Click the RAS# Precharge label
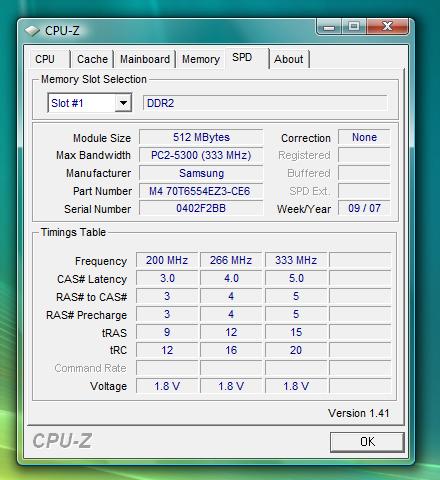This screenshot has width=440, height=480. (87, 315)
